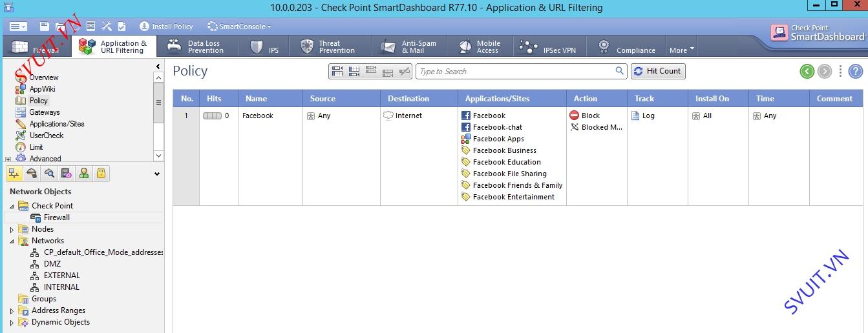Switch to the Compliance tab

pos(626,46)
